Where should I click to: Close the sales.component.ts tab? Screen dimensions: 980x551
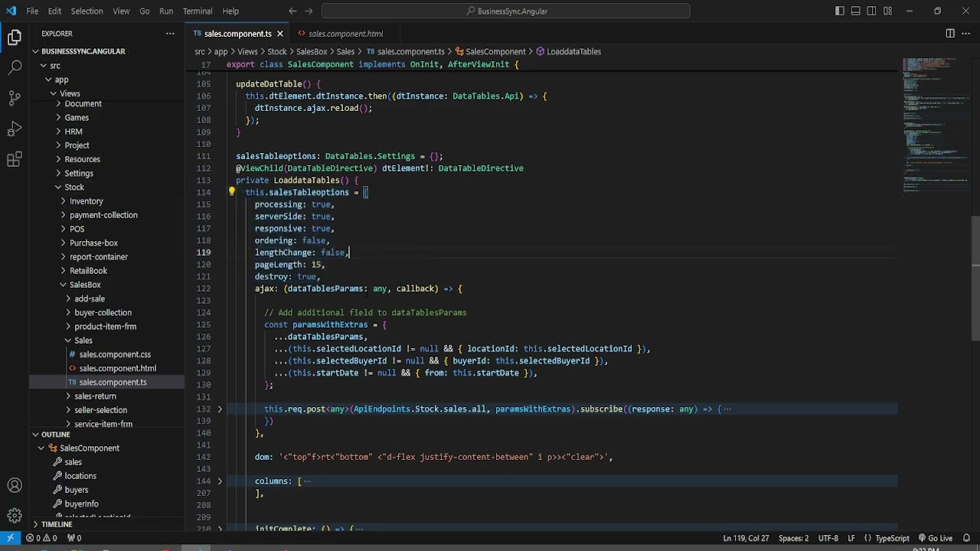pyautogui.click(x=279, y=34)
